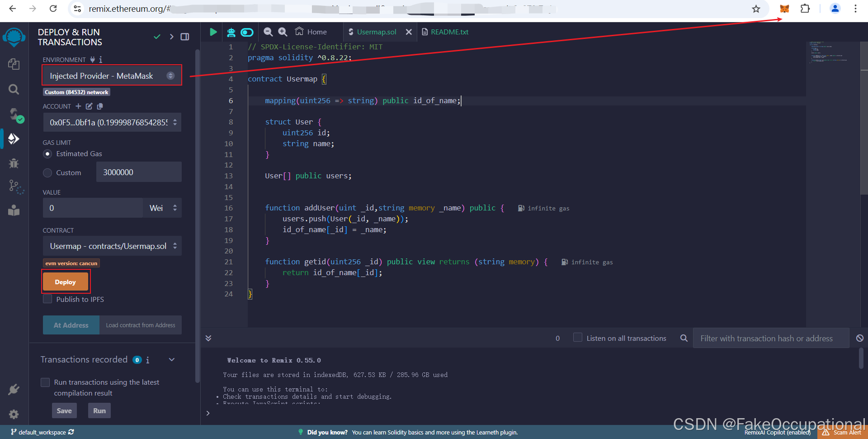The image size is (868, 439).
Task: Zoom out the editor font
Action: pyautogui.click(x=268, y=32)
